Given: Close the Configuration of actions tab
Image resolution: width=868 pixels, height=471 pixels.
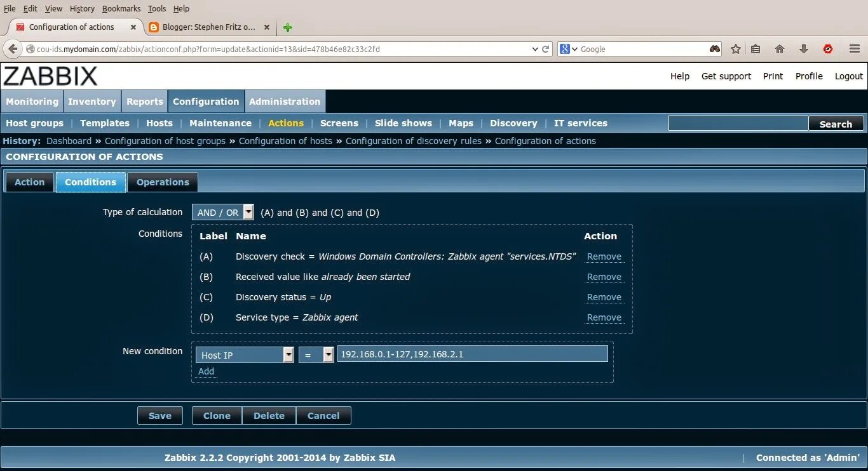Looking at the screenshot, I should (133, 27).
